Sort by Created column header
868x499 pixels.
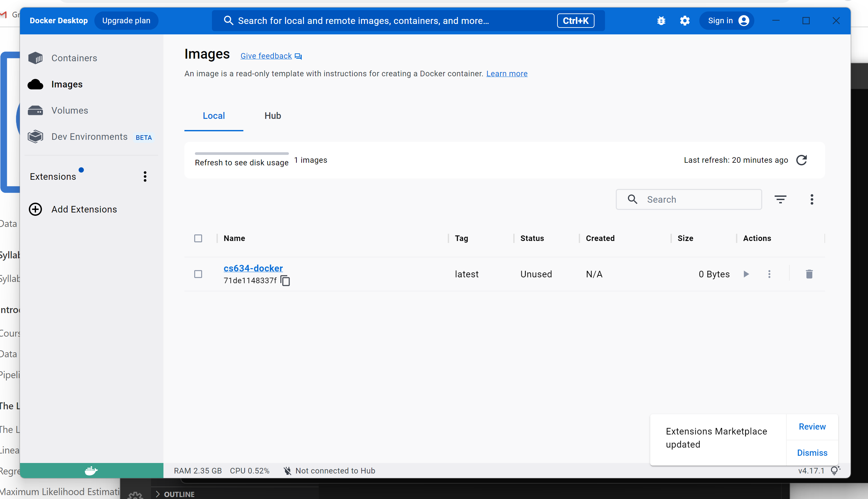(x=600, y=238)
